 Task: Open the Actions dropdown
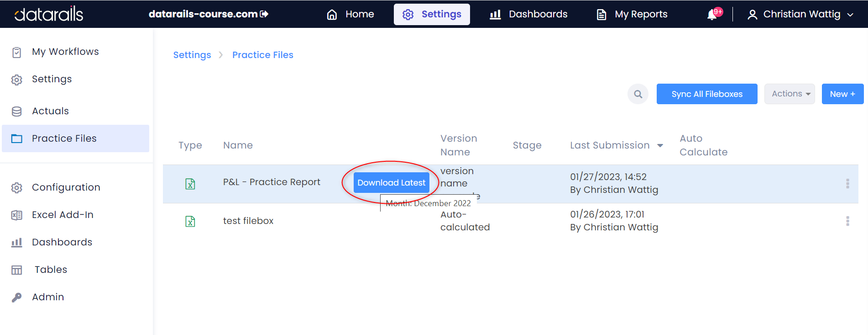(790, 94)
